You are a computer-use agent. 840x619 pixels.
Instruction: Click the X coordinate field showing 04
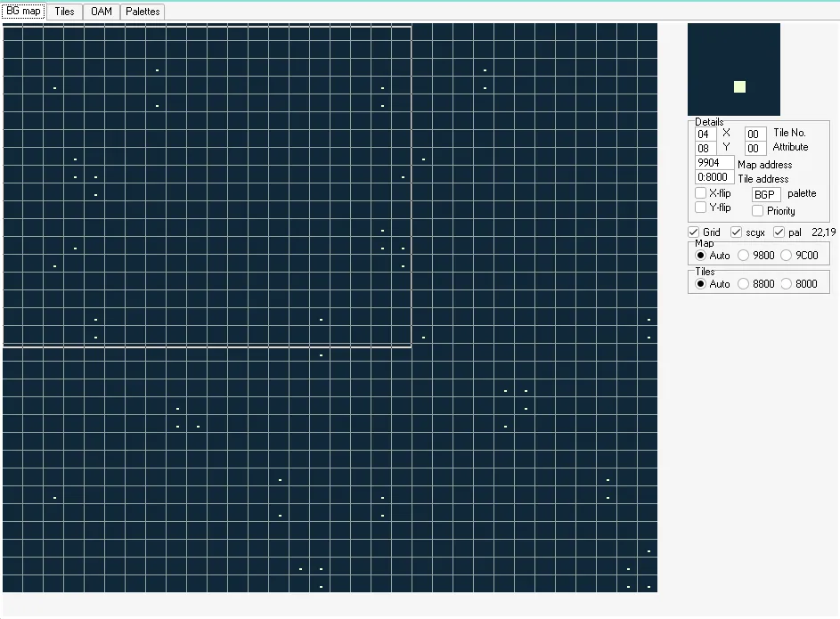click(705, 134)
